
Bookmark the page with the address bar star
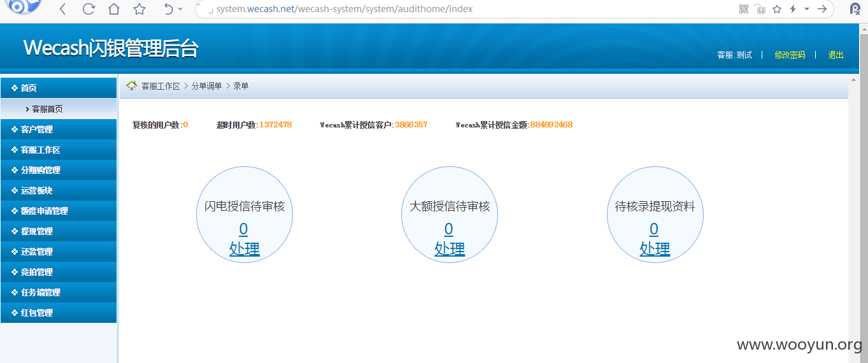[x=777, y=9]
